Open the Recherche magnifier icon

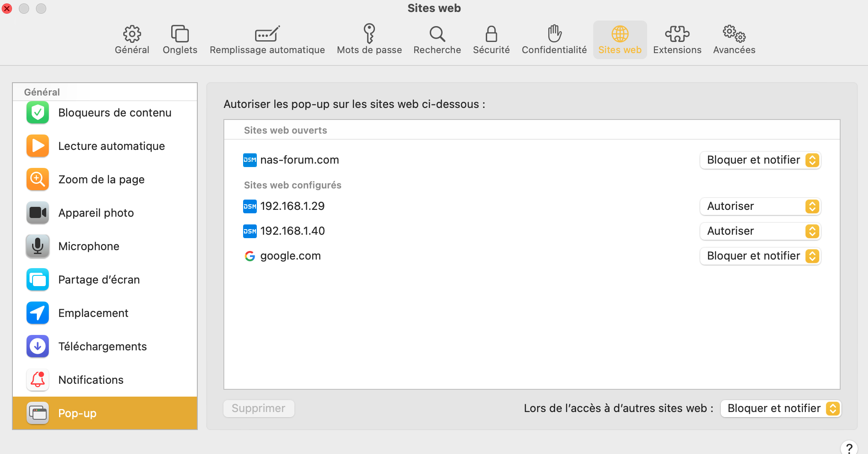coord(437,33)
